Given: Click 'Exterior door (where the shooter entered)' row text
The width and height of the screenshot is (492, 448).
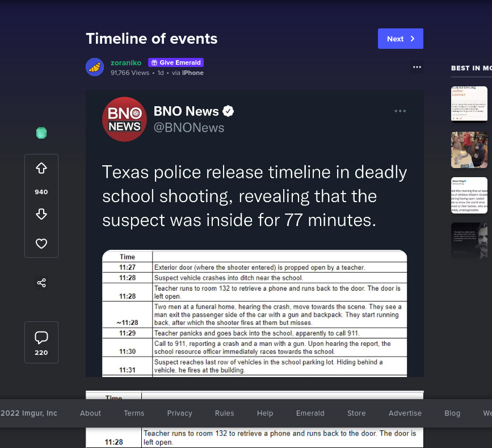Looking at the screenshot, I should (259, 267).
